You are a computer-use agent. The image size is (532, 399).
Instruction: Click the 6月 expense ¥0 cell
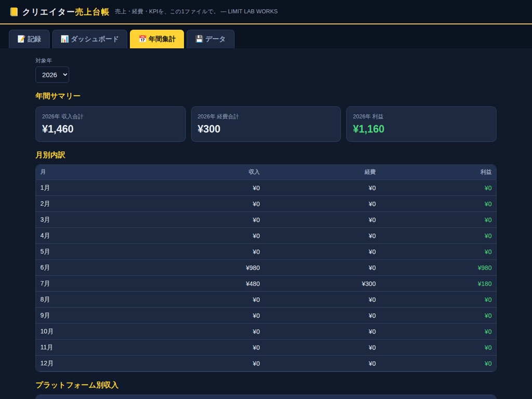click(x=372, y=268)
